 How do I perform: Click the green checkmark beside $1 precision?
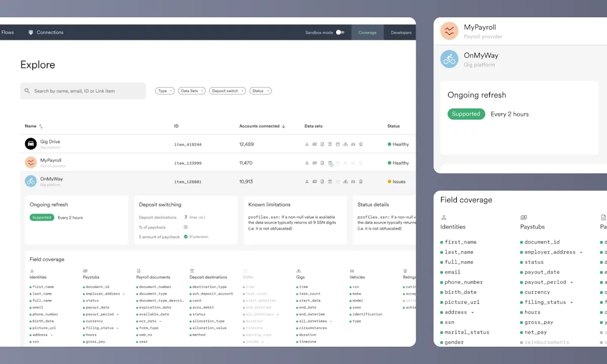click(186, 237)
